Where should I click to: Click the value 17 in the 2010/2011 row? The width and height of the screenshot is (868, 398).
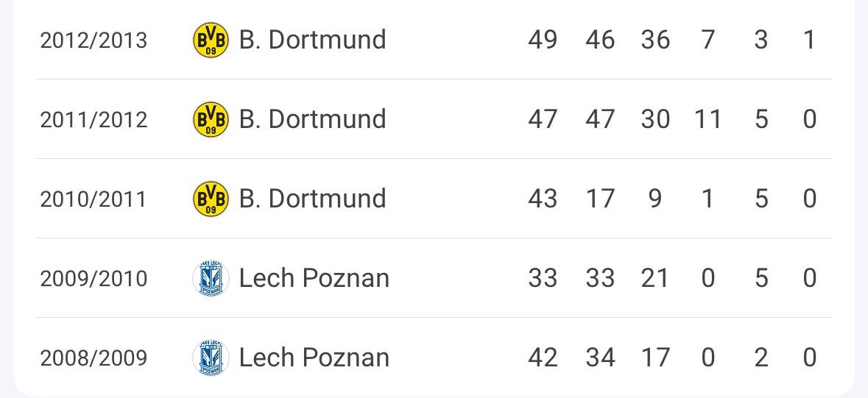click(x=600, y=199)
